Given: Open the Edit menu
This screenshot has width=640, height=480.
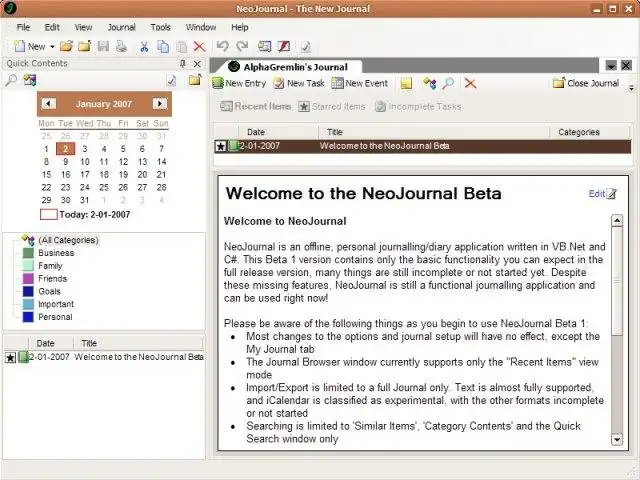Looking at the screenshot, I should tap(52, 27).
